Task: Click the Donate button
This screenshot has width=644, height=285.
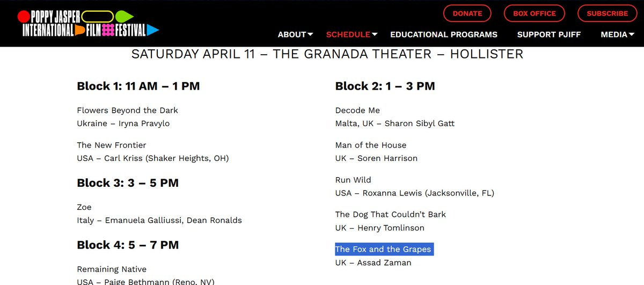Action: tap(467, 13)
